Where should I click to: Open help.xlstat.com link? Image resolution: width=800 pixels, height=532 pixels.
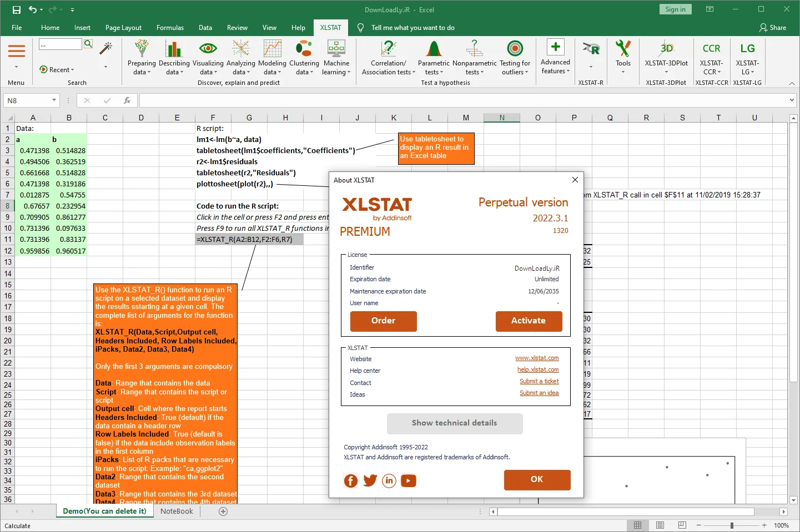point(538,370)
